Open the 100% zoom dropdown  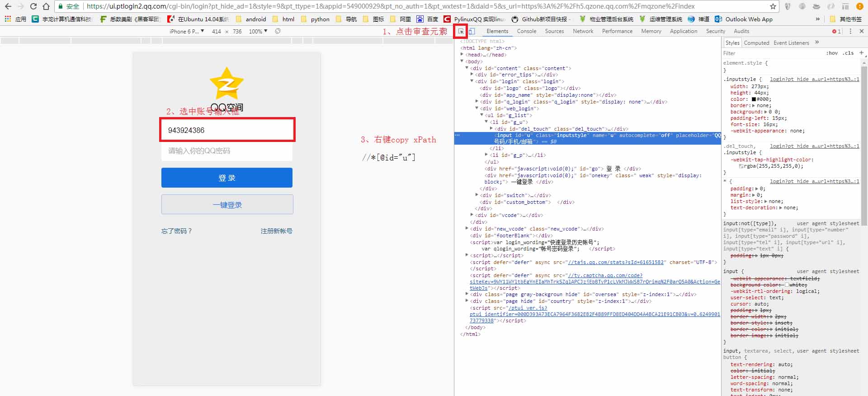[x=258, y=31]
